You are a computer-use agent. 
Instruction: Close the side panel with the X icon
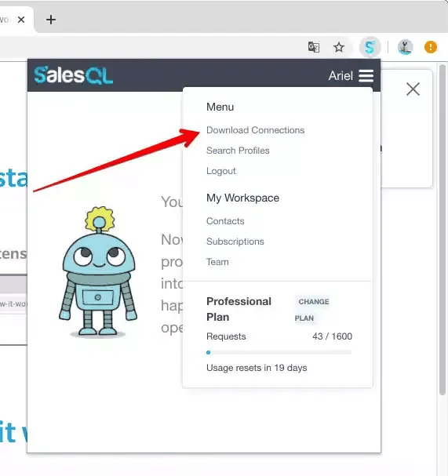413,89
